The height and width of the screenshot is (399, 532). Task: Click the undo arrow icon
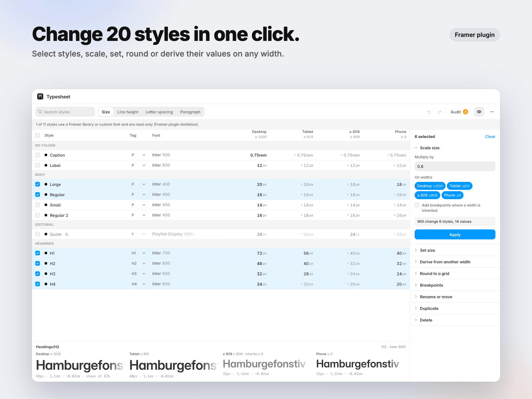click(429, 112)
